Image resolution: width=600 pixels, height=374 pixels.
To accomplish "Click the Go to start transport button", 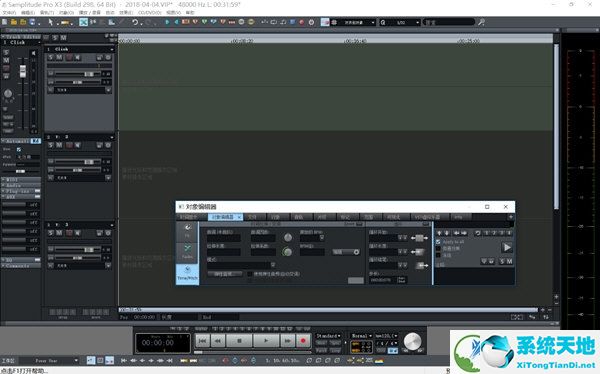I will (203, 340).
